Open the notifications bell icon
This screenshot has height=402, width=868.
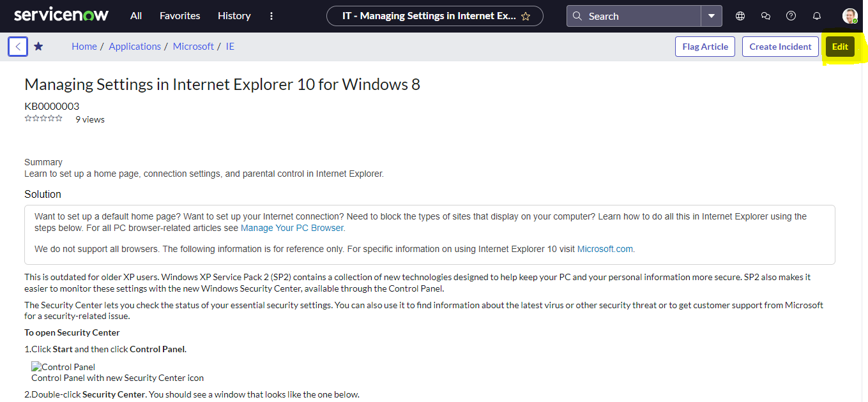[x=816, y=15]
